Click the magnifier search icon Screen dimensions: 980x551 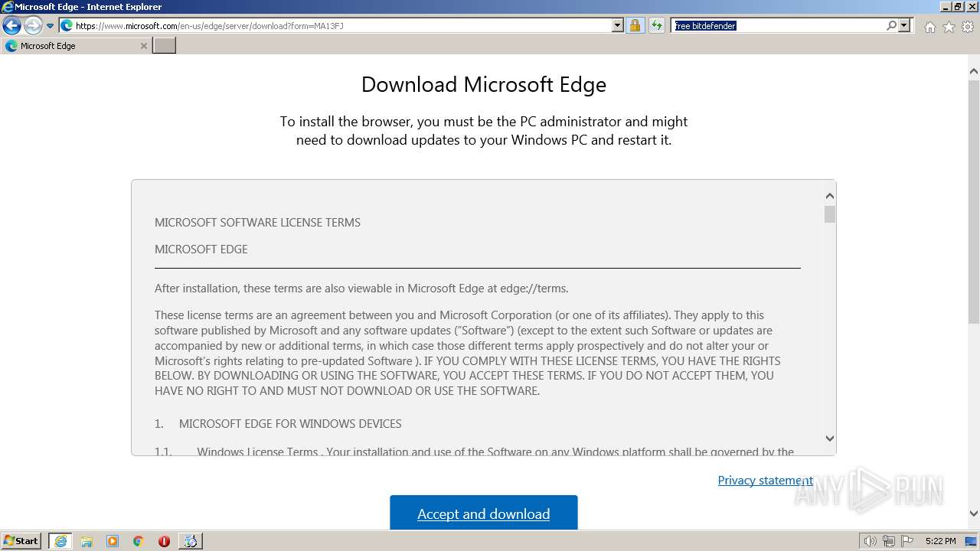(891, 25)
